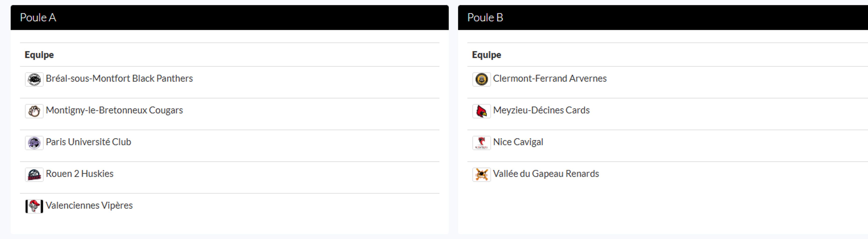
Task: Click the Nice Cavigal logo
Action: coord(481,143)
